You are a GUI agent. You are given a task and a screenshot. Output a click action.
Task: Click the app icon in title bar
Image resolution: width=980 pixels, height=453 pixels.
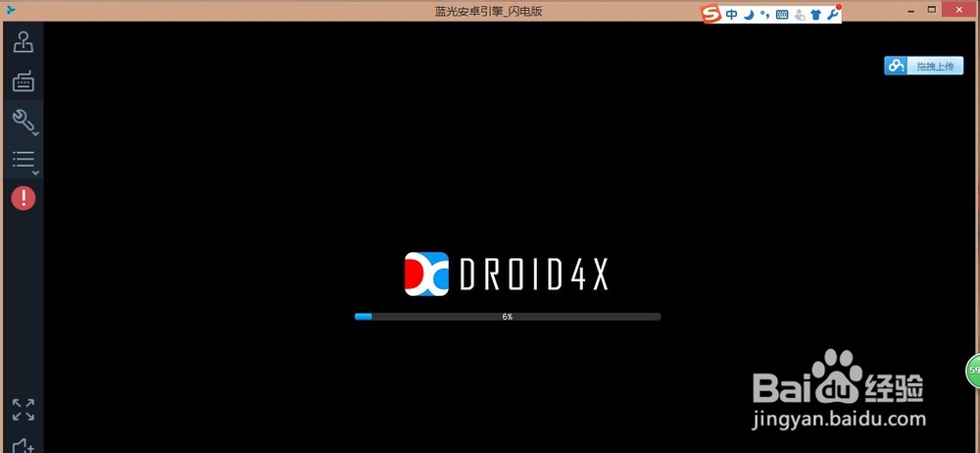coord(10,10)
